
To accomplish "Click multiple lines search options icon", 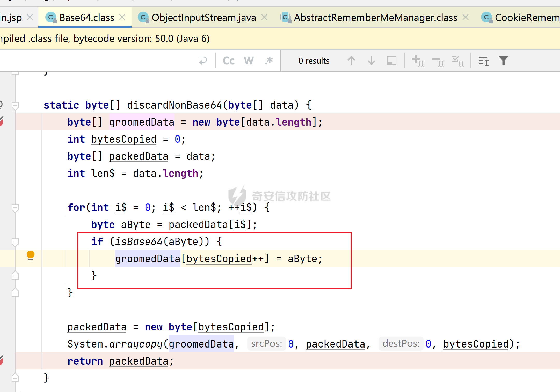I will pos(483,61).
